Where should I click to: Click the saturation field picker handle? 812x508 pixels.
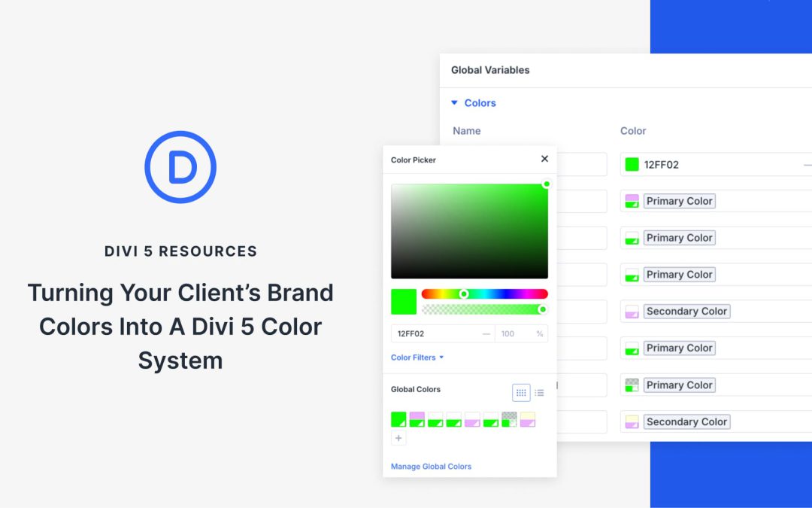pos(547,184)
